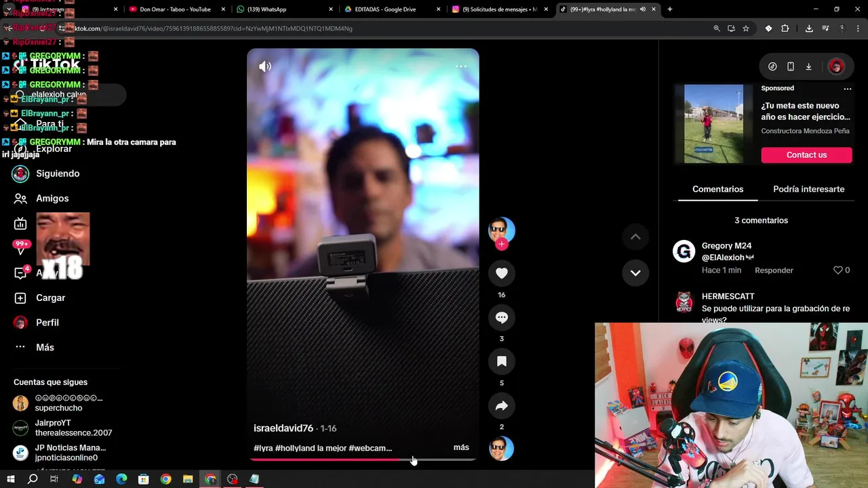Click the browser zoom magnifier icon
Image resolution: width=868 pixels, height=488 pixels.
717,28
